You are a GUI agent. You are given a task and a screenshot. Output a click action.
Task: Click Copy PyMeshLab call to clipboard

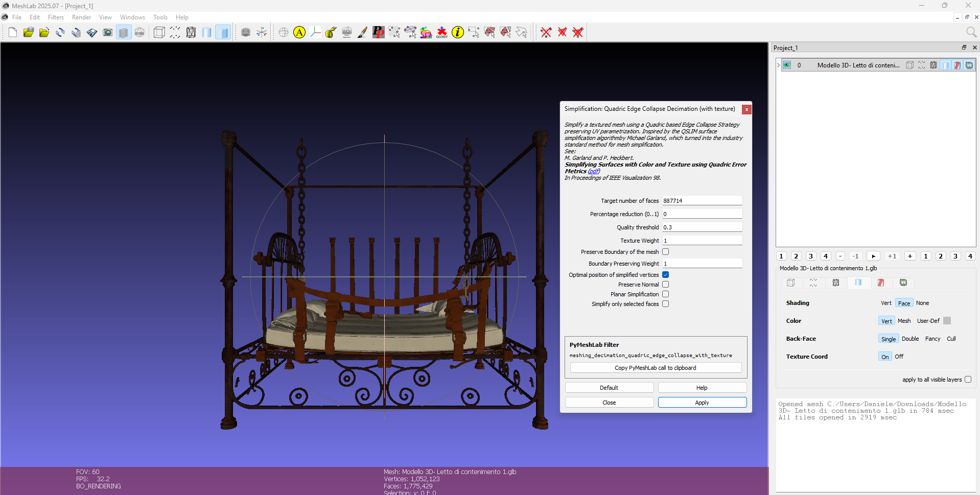656,368
